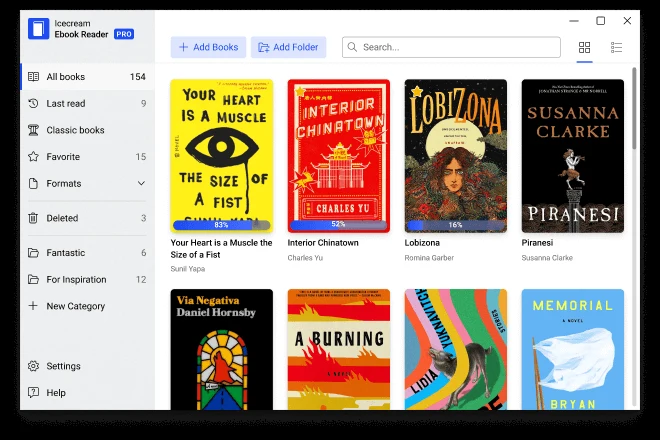Click the Favorite count '15'
This screenshot has height=440, width=660.
[141, 157]
